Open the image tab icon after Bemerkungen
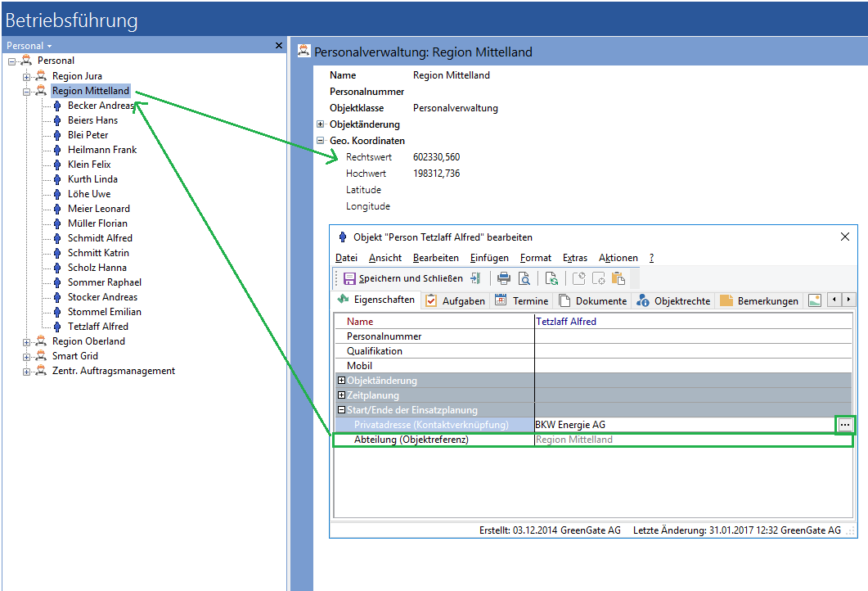 [814, 300]
